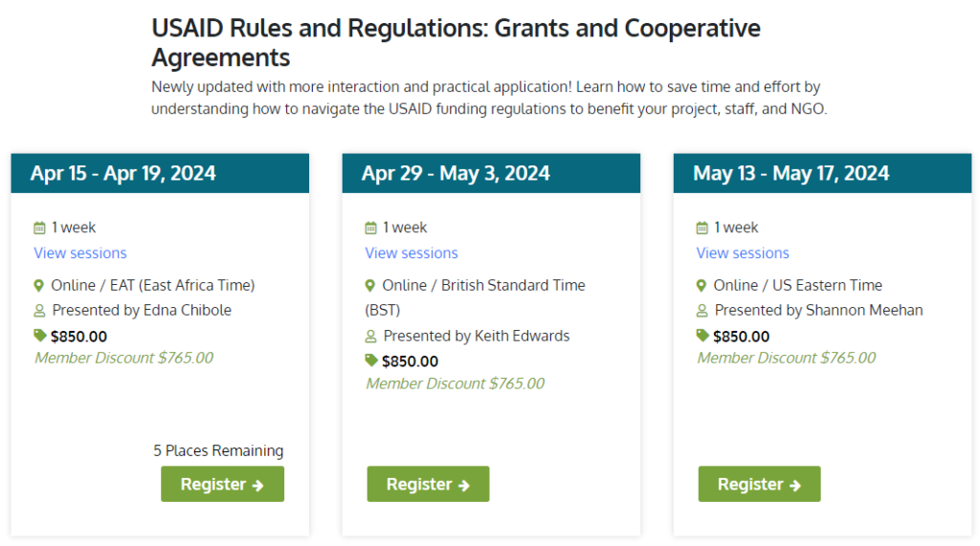Click person icon next to Keith Edwards
This screenshot has height=546, width=980.
pos(370,336)
